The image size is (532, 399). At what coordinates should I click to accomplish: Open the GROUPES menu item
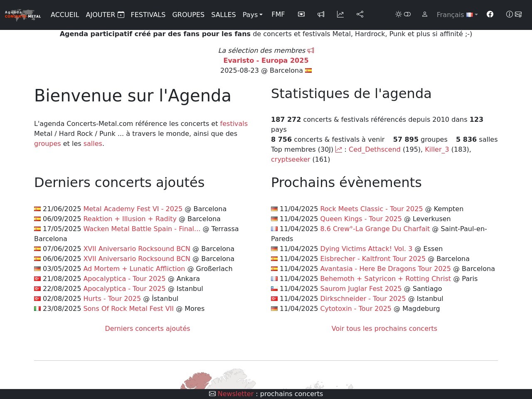pos(188,15)
